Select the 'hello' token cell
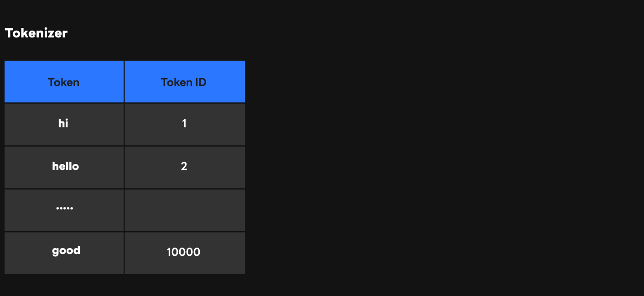644x296 pixels. click(64, 167)
